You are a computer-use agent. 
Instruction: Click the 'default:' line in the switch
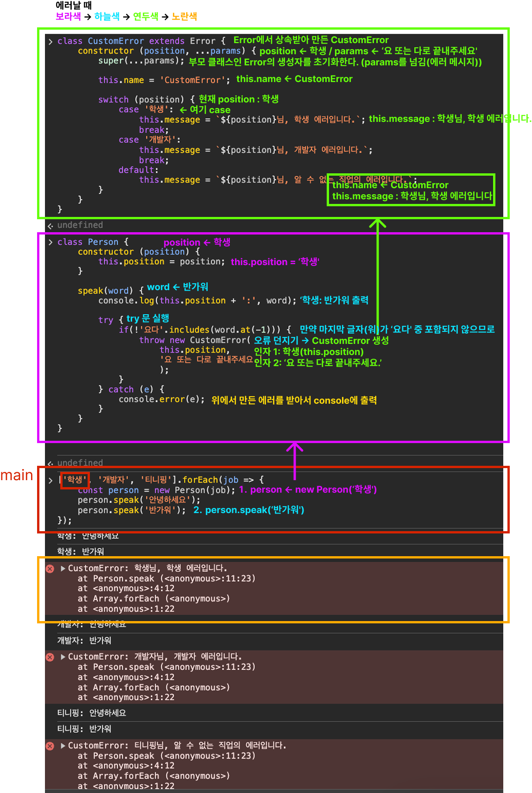pyautogui.click(x=139, y=170)
